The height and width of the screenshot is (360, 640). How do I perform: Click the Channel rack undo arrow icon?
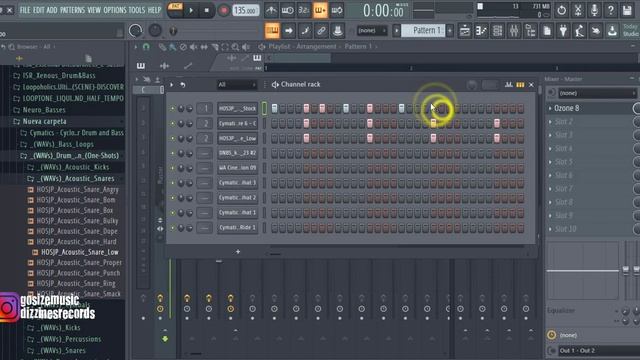coord(183,84)
